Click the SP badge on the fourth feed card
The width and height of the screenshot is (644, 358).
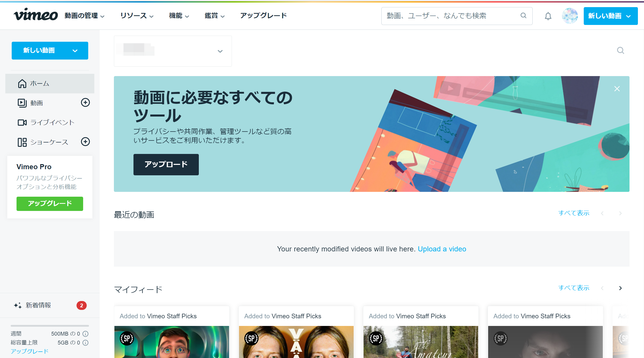point(501,338)
